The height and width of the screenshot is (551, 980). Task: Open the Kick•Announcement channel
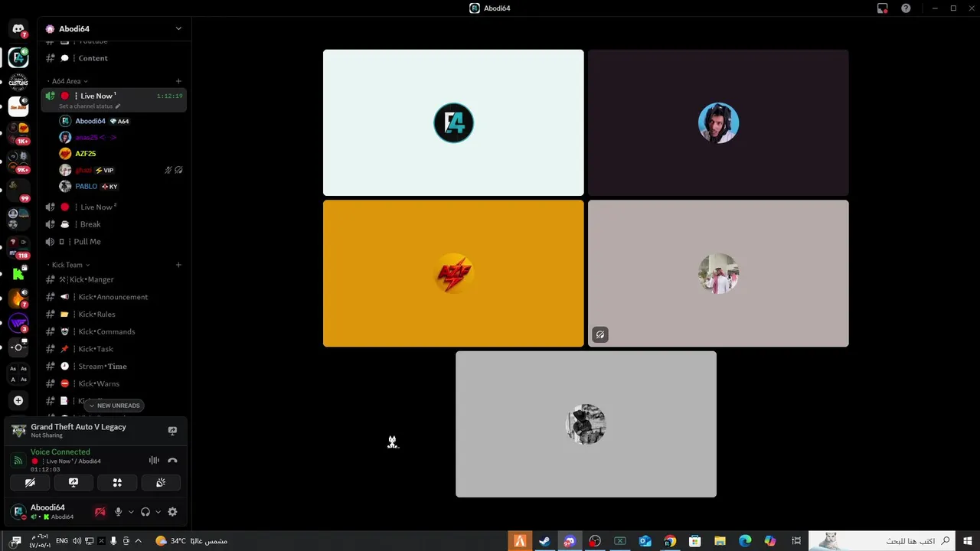point(113,297)
